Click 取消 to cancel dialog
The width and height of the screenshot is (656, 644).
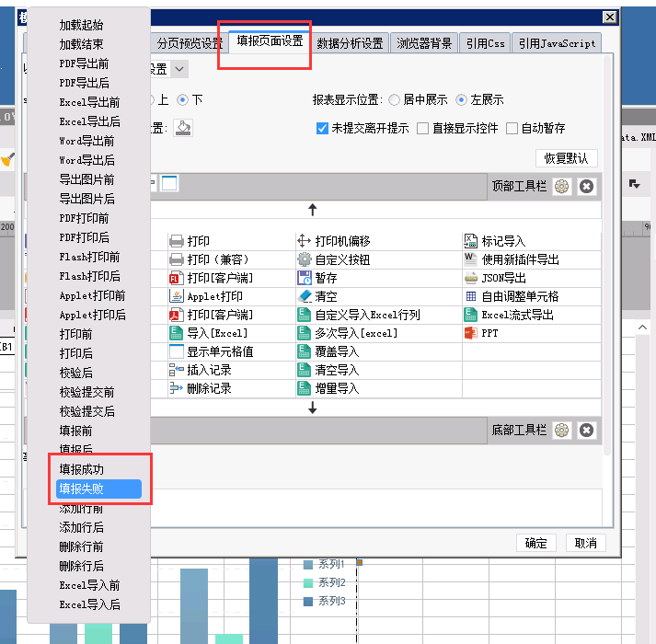[586, 543]
